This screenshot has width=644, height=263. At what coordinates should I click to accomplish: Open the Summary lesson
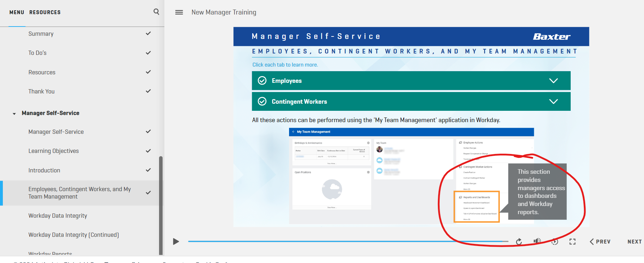click(x=41, y=34)
